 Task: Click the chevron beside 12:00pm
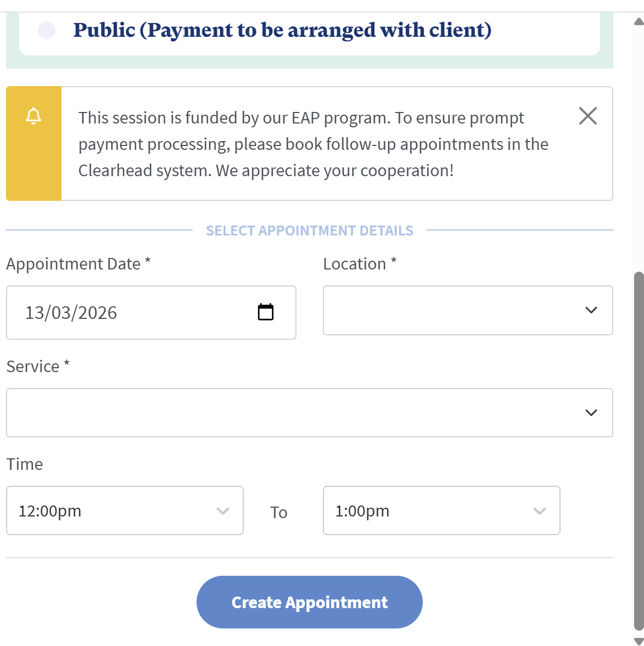point(223,511)
